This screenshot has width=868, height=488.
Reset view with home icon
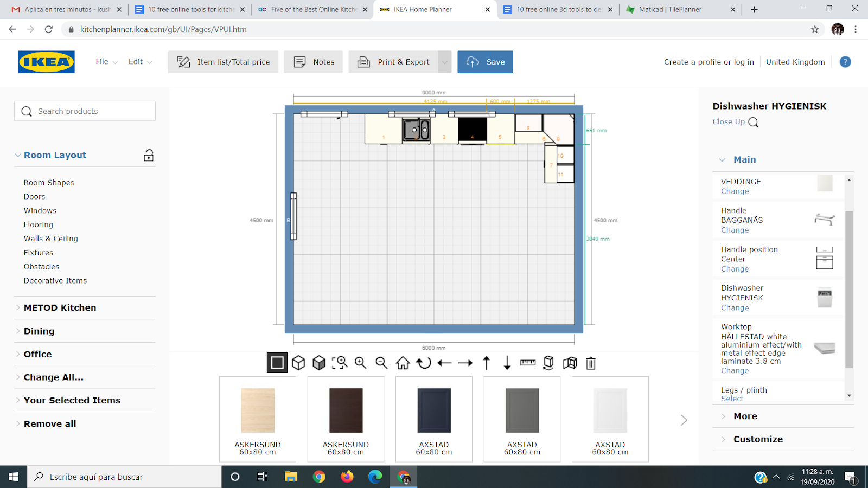click(x=403, y=363)
